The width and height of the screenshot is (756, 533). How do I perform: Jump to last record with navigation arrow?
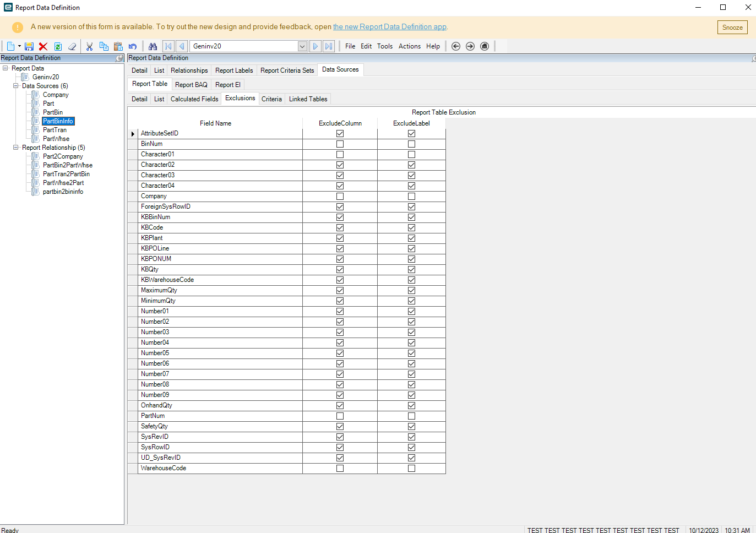329,46
